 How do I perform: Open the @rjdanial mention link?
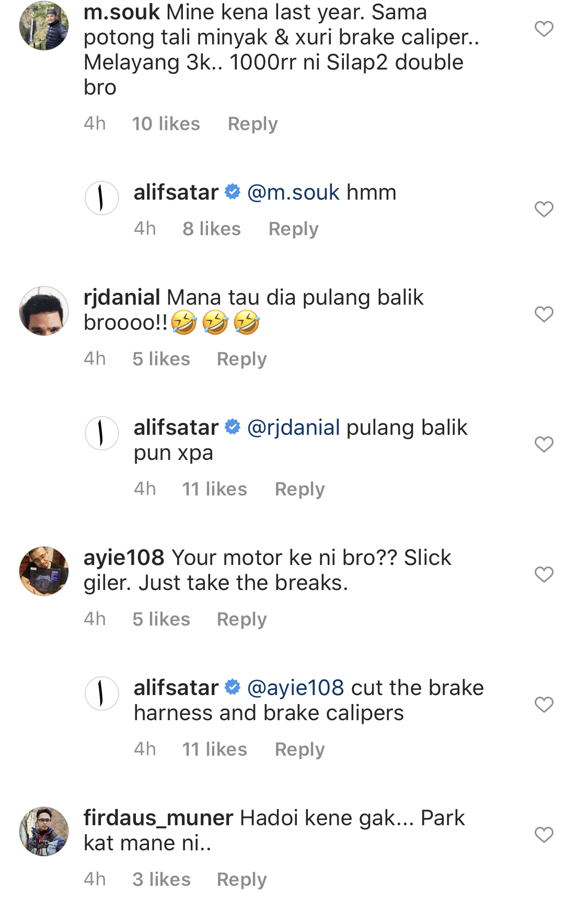tap(293, 428)
